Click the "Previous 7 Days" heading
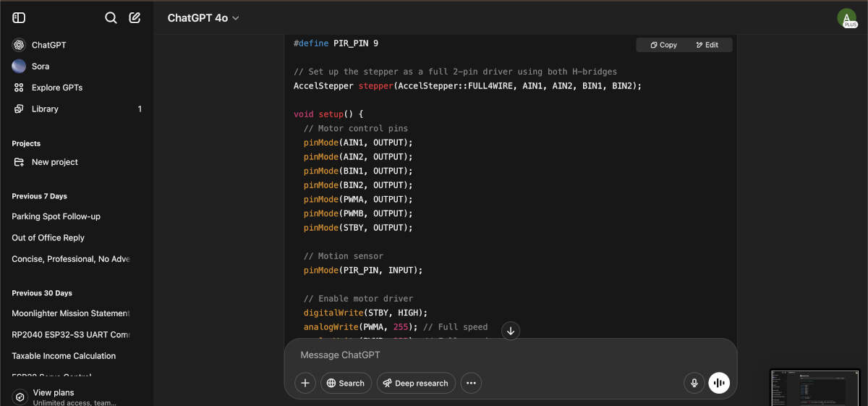868x406 pixels. [39, 196]
